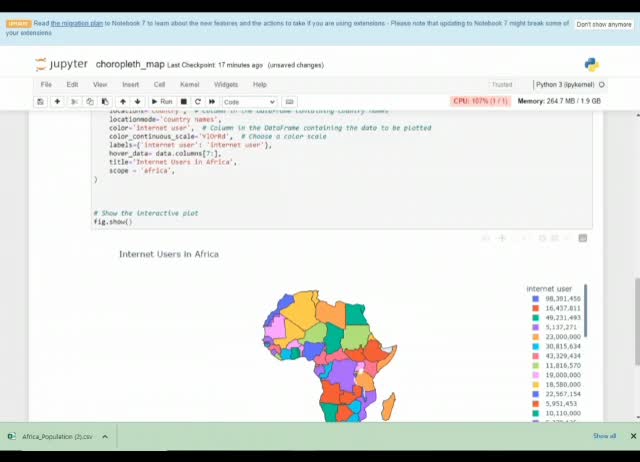Paste cells below icon
The height and width of the screenshot is (462, 640).
[105, 102]
